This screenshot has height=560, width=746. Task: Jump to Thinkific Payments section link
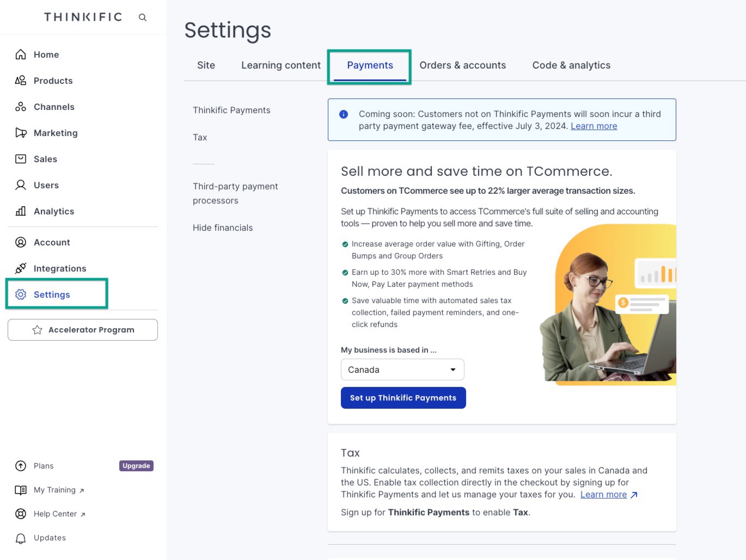coord(231,110)
